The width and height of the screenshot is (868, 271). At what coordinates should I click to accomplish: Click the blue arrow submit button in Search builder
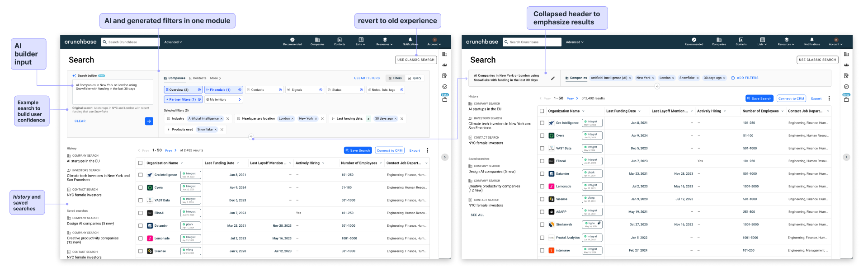click(x=149, y=121)
